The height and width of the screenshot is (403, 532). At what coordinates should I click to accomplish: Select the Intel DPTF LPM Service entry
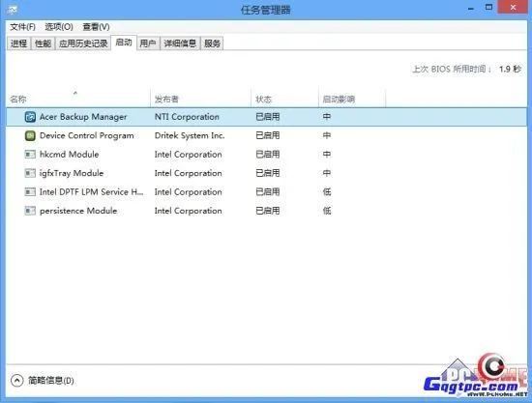pyautogui.click(x=91, y=192)
